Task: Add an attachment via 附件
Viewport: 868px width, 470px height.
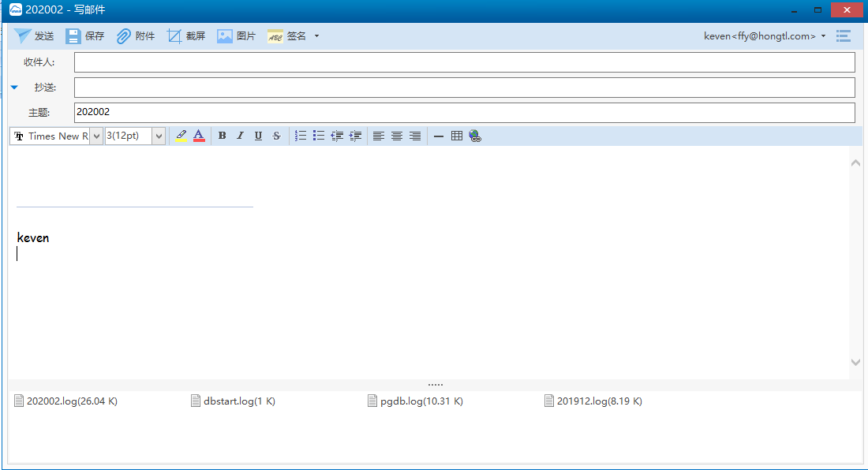Action: 136,36
